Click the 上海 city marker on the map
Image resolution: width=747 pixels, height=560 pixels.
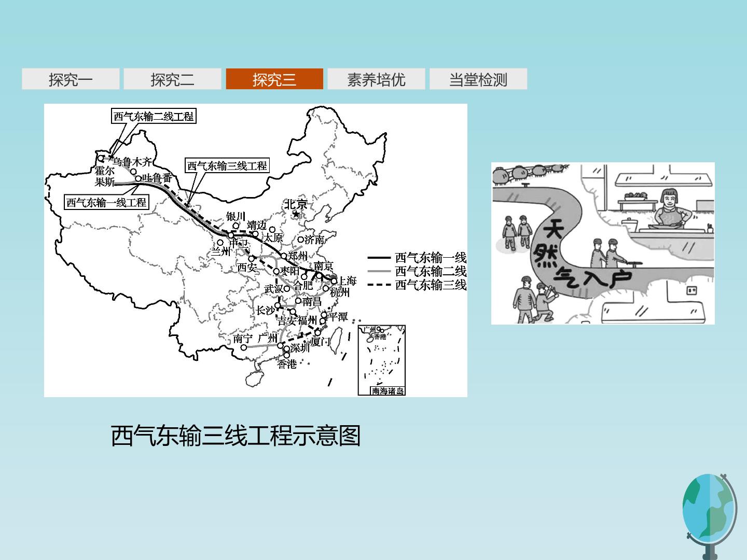(334, 281)
